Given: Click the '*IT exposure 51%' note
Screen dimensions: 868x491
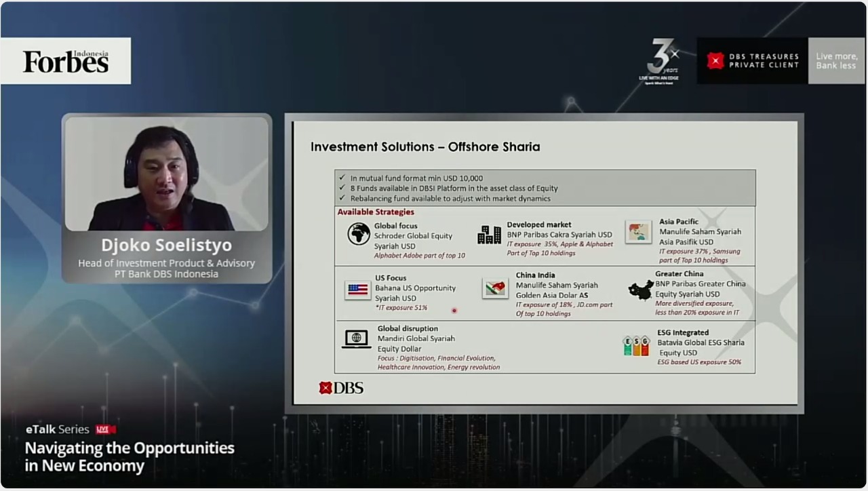Looking at the screenshot, I should pos(401,308).
